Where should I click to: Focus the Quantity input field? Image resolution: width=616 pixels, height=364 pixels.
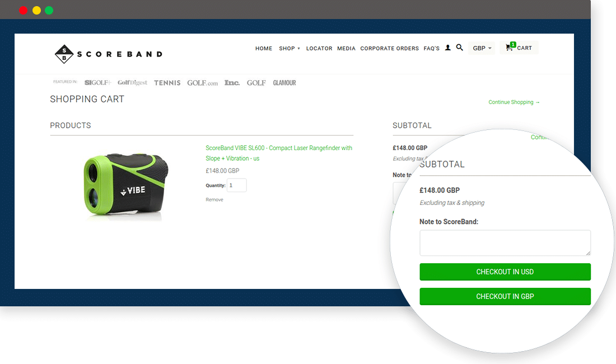point(236,185)
